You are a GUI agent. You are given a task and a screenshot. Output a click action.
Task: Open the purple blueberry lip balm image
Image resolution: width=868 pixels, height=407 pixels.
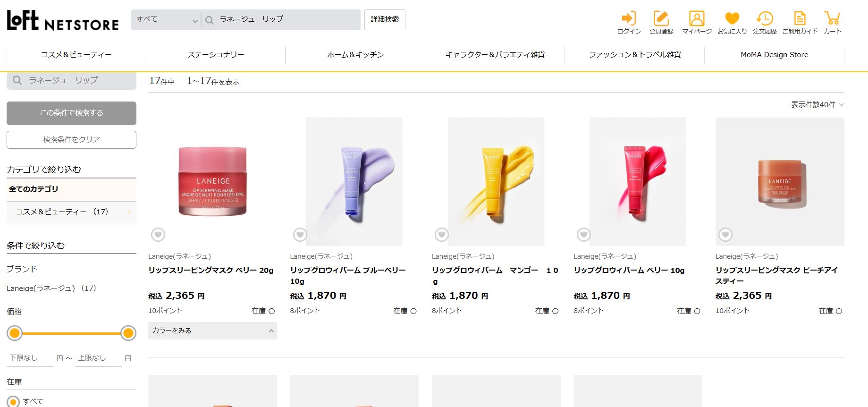[x=354, y=182]
